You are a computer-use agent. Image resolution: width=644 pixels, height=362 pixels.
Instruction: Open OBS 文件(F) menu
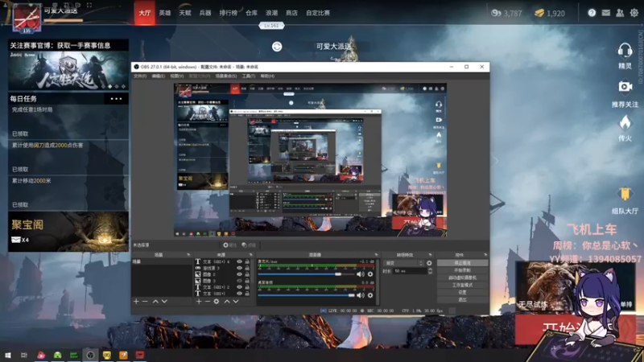click(x=140, y=76)
